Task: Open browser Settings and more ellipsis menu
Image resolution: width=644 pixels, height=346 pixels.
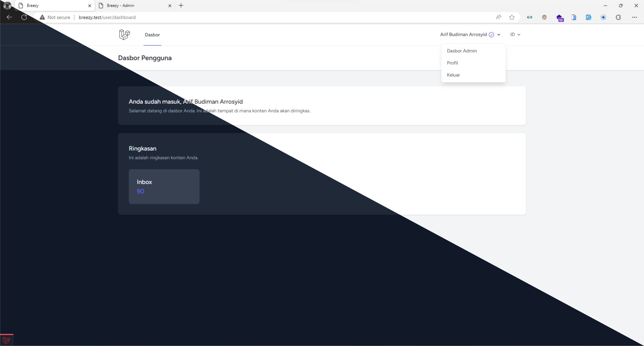Action: 634,17
